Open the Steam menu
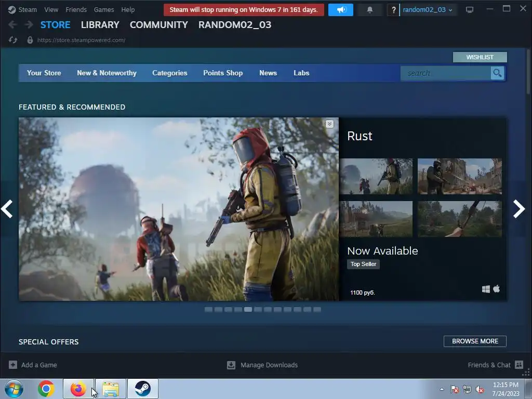The image size is (532, 399). click(x=28, y=10)
